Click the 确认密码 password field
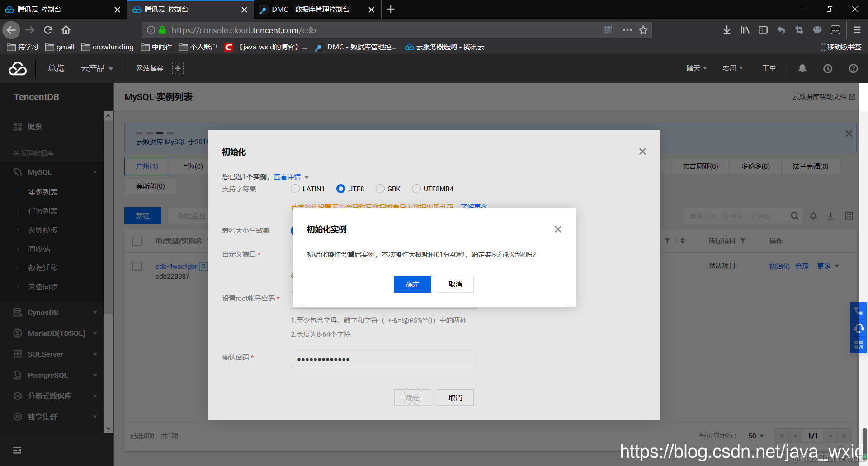Image resolution: width=868 pixels, height=466 pixels. [x=384, y=359]
